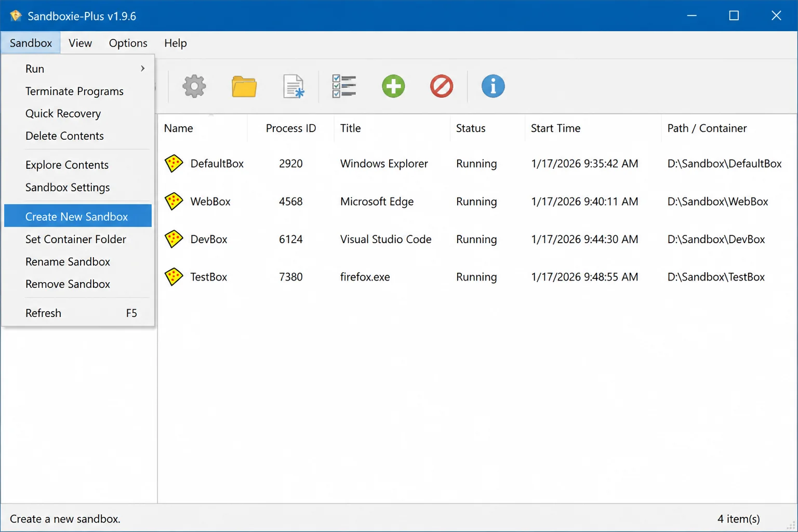Click process ID 4568

click(290, 202)
